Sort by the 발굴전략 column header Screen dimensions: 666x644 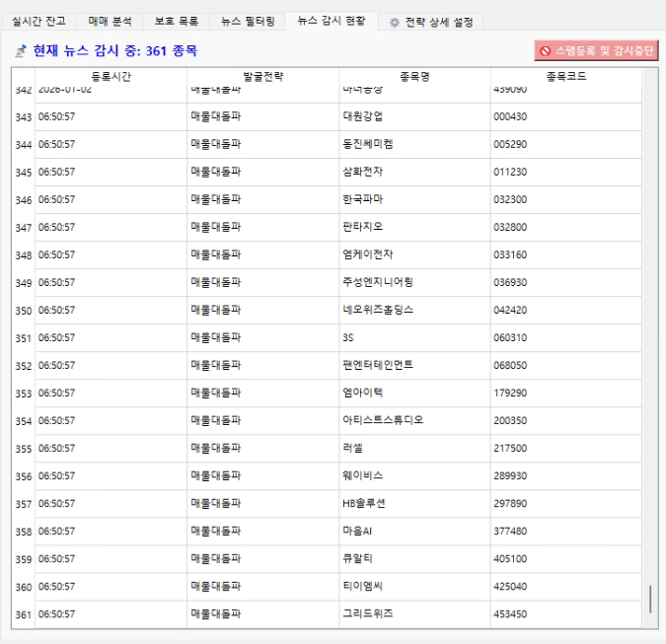262,76
